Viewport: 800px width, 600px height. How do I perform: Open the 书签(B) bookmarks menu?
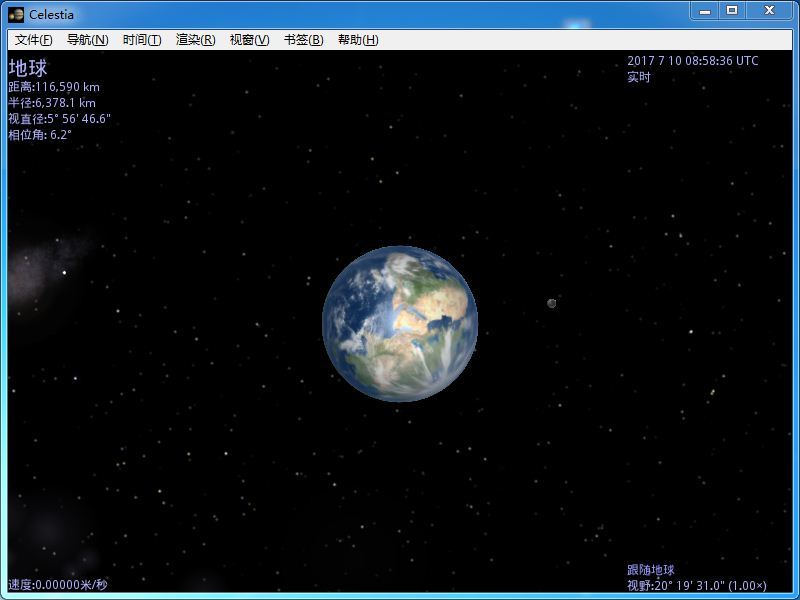tap(303, 40)
